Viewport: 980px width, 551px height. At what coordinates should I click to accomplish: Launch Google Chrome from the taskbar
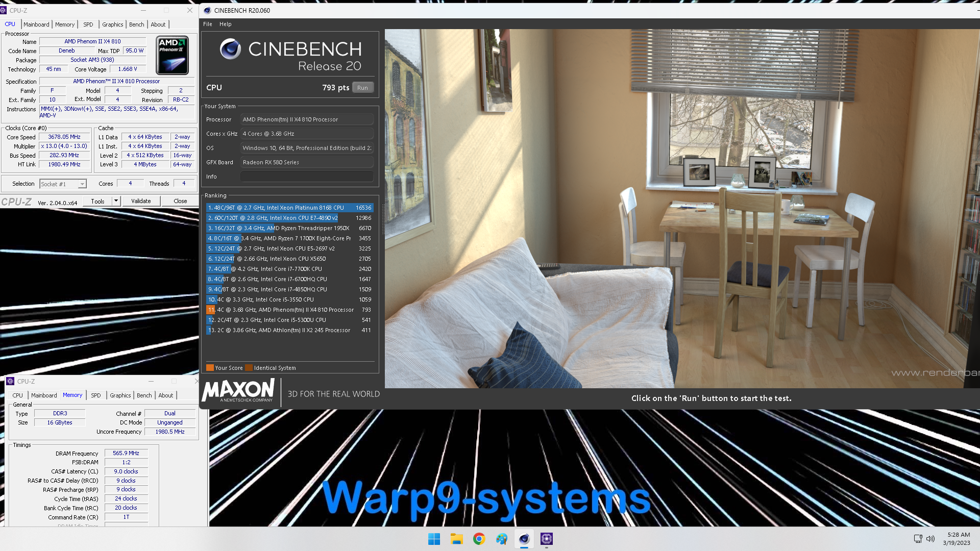tap(479, 539)
